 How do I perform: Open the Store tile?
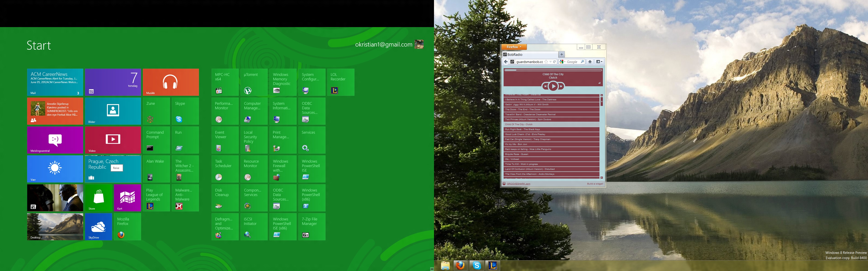[98, 198]
